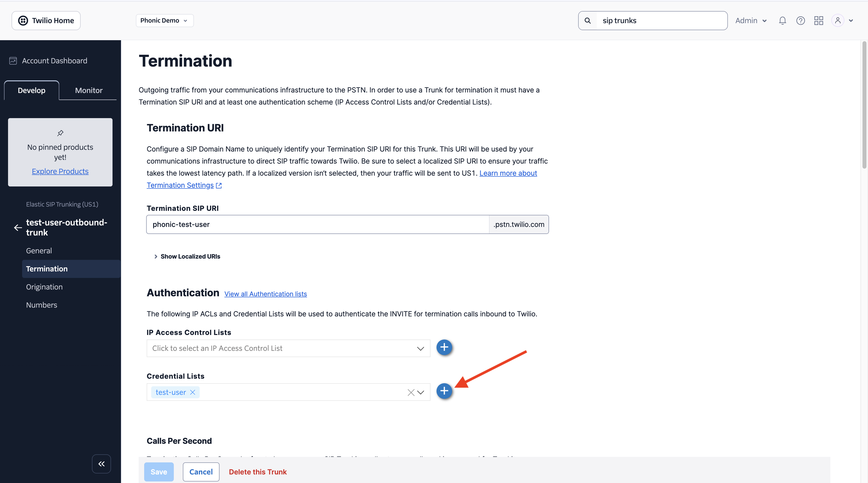Remove the test-user credential tag
This screenshot has width=868, height=483.
192,392
